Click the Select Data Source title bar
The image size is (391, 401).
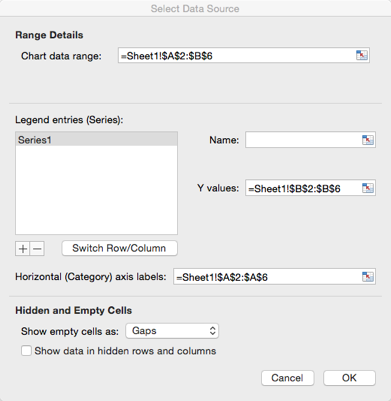coord(195,8)
